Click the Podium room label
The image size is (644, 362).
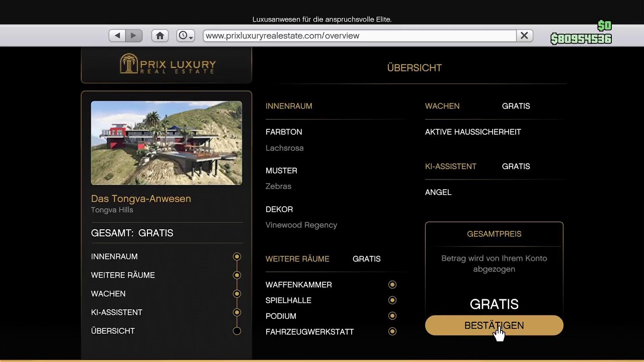(x=281, y=316)
